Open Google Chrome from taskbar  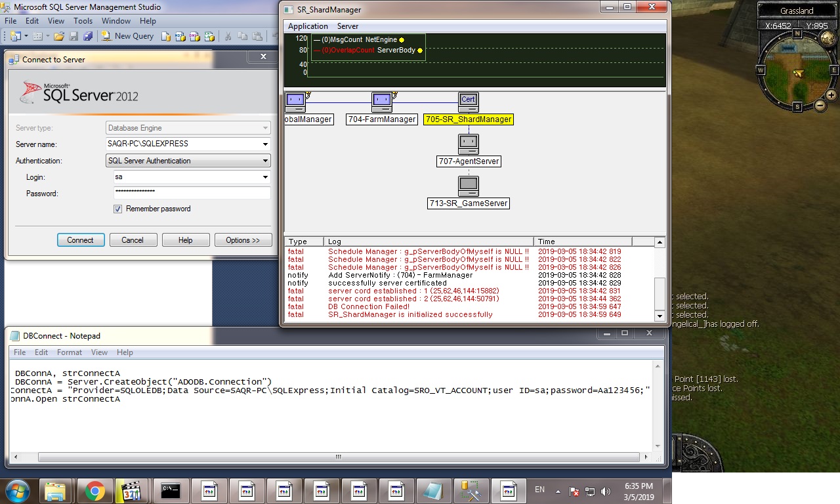[94, 490]
